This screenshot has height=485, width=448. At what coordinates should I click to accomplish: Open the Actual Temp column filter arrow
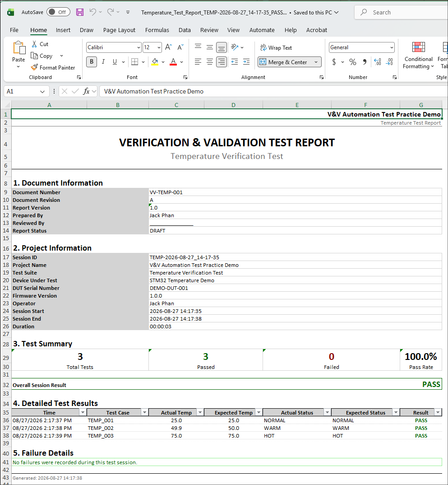click(200, 412)
